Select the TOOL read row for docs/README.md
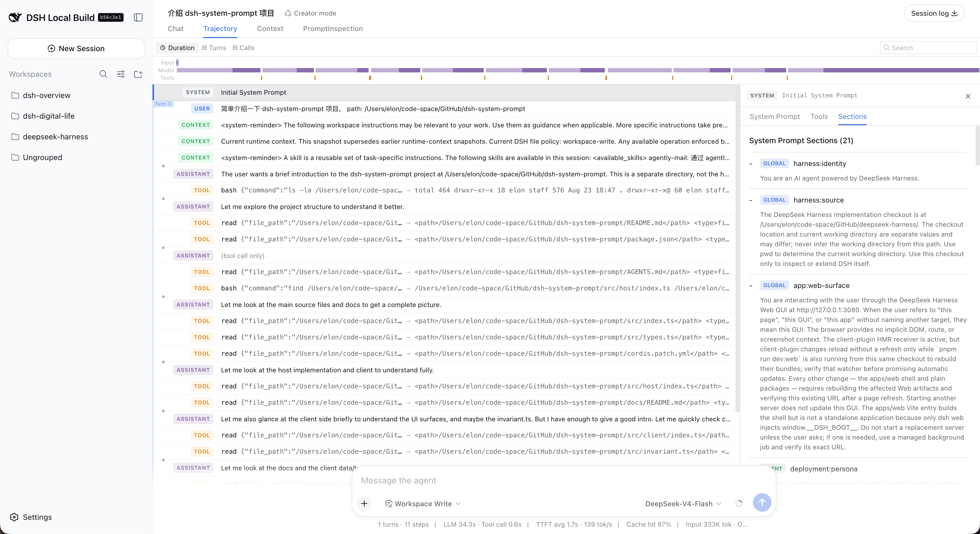 tap(444, 403)
